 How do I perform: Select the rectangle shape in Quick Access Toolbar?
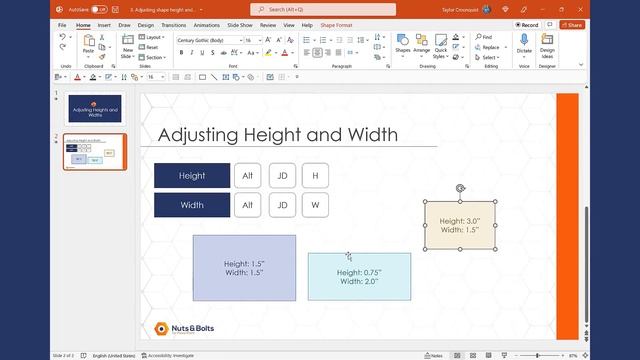point(202,77)
